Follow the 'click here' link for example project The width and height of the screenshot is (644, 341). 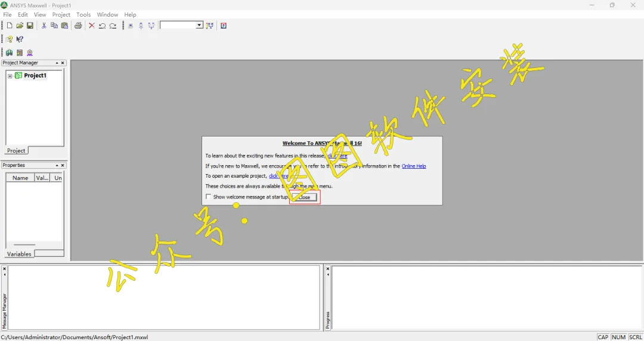(278, 176)
